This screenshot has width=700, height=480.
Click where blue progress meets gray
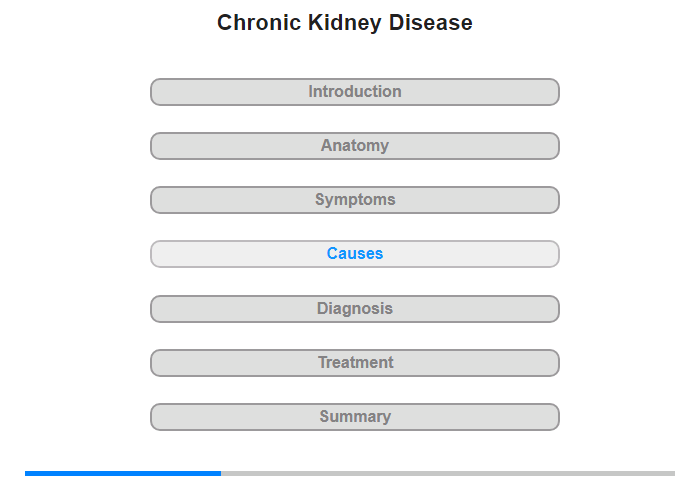coord(221,473)
